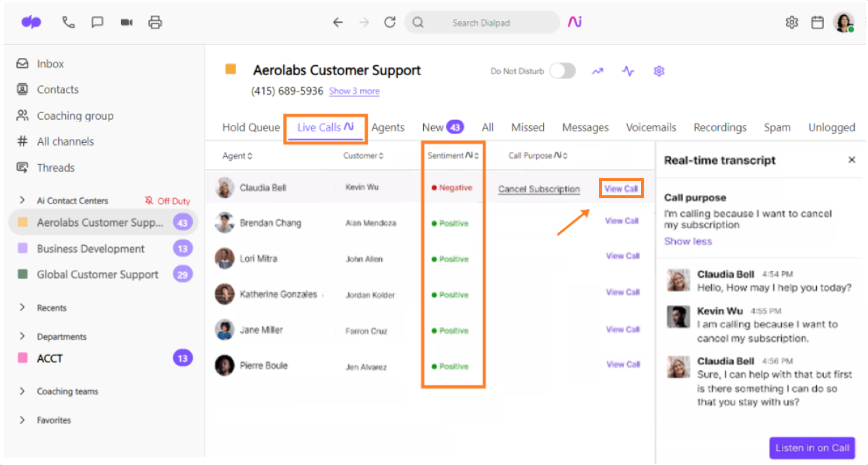Sort by the Agent column

(237, 156)
